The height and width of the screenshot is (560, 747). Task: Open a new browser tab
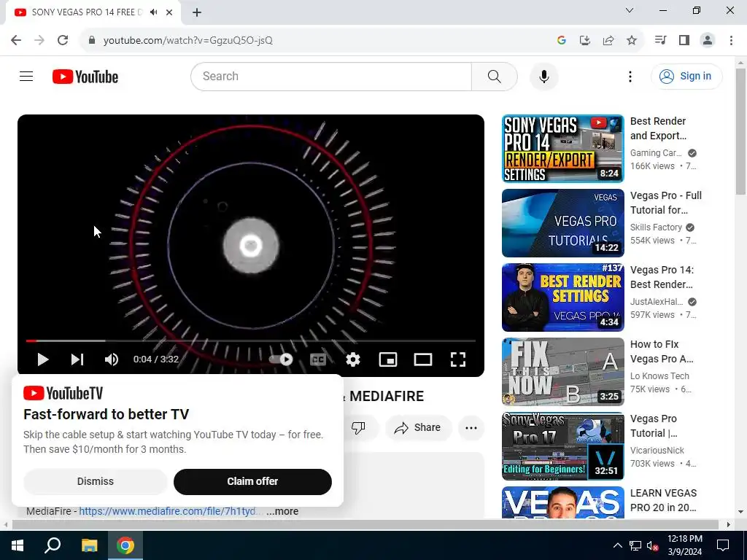pos(197,12)
